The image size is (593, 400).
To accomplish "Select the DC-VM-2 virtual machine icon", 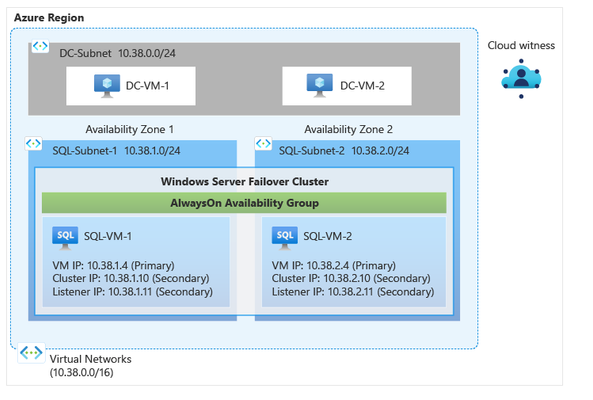I will click(320, 85).
